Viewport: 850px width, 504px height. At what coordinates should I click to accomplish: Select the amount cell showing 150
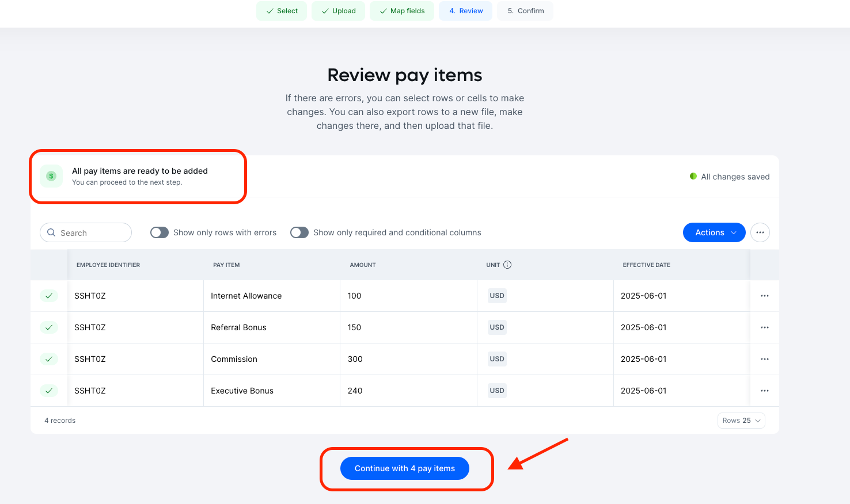pos(408,327)
